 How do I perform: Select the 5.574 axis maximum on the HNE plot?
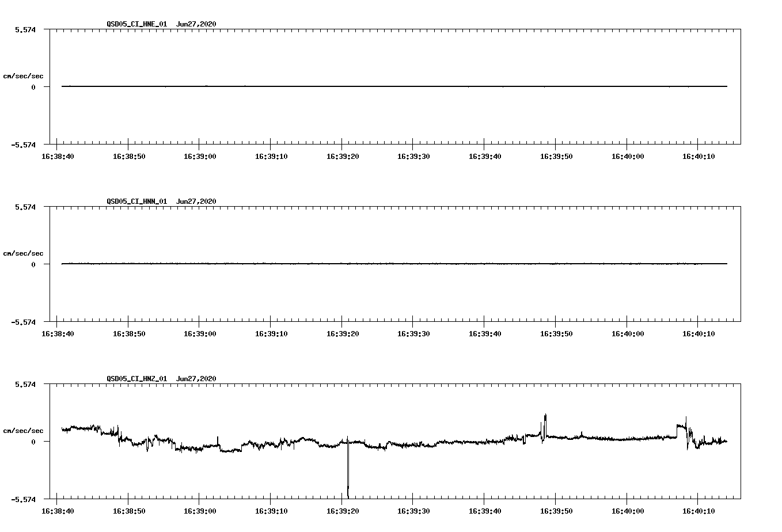(25, 29)
